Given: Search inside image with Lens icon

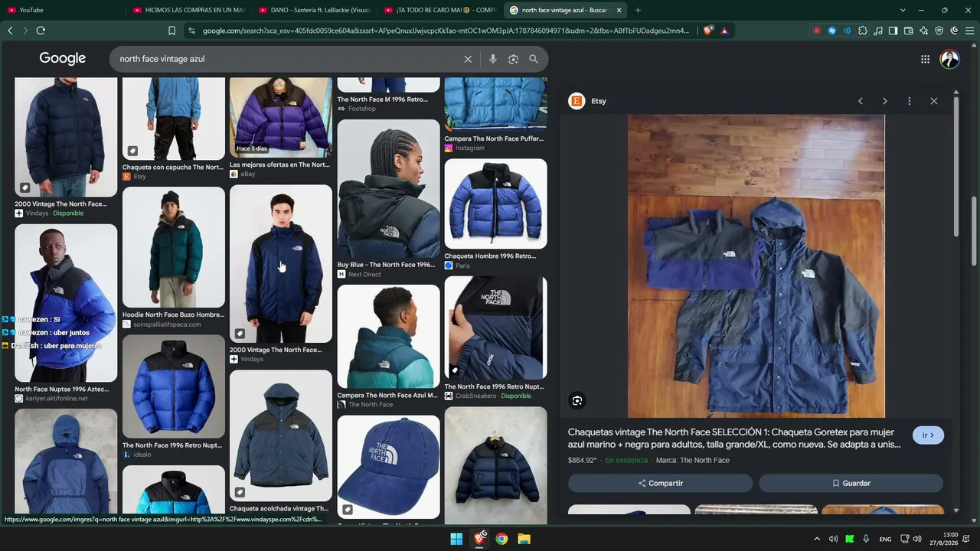Looking at the screenshot, I should (577, 400).
